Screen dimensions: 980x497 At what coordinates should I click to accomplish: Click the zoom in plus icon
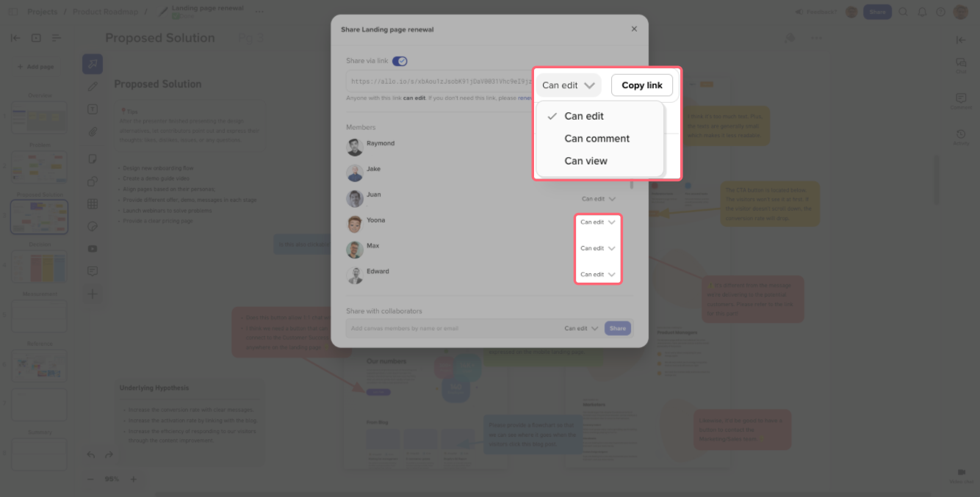[x=134, y=479]
